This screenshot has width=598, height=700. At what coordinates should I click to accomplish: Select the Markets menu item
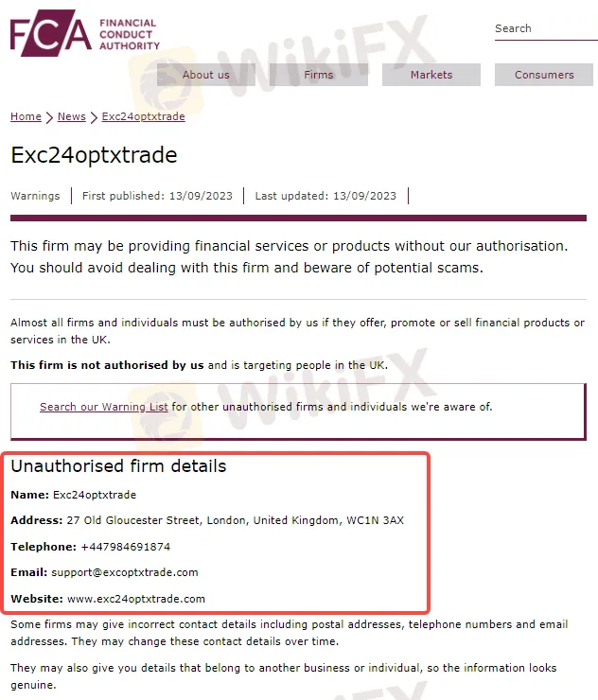point(431,75)
